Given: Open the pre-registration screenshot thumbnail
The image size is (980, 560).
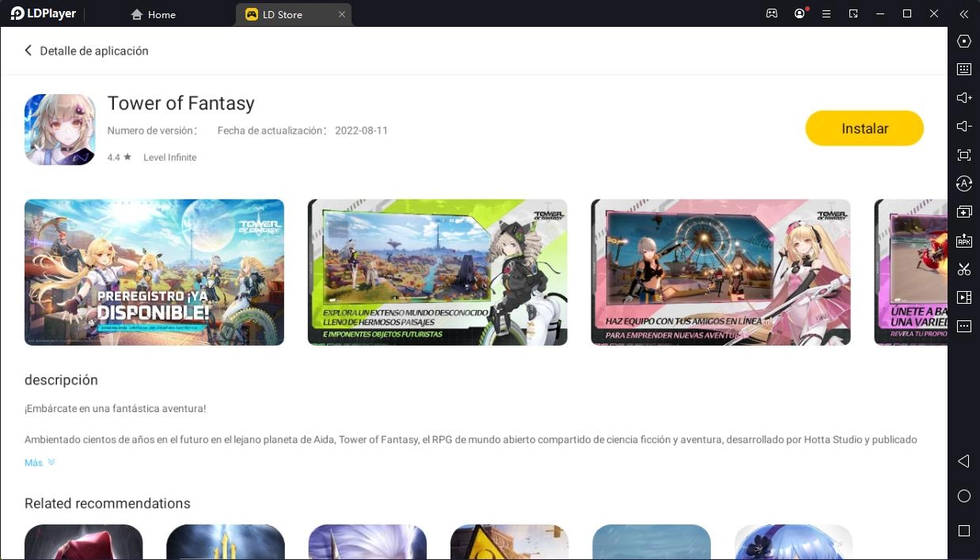Looking at the screenshot, I should click(x=154, y=272).
